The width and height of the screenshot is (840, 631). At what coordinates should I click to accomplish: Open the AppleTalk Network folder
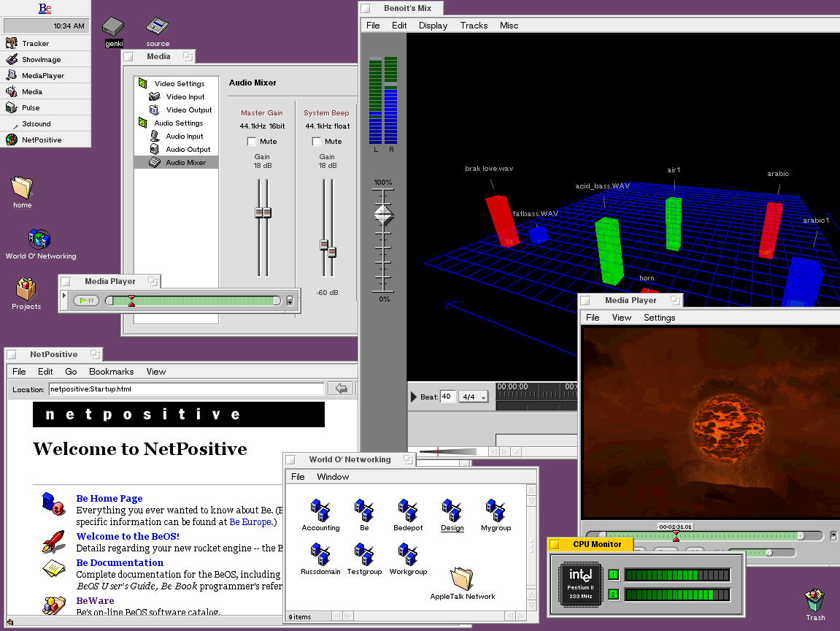tap(462, 578)
